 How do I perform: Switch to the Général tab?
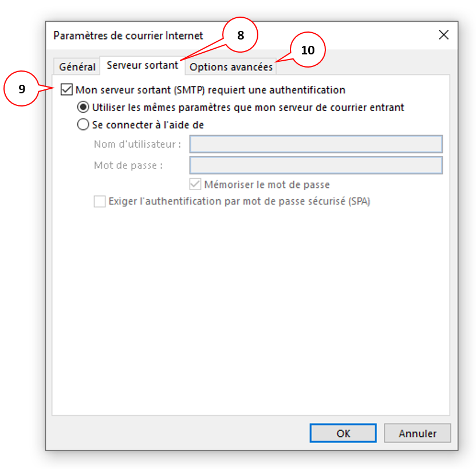(77, 66)
